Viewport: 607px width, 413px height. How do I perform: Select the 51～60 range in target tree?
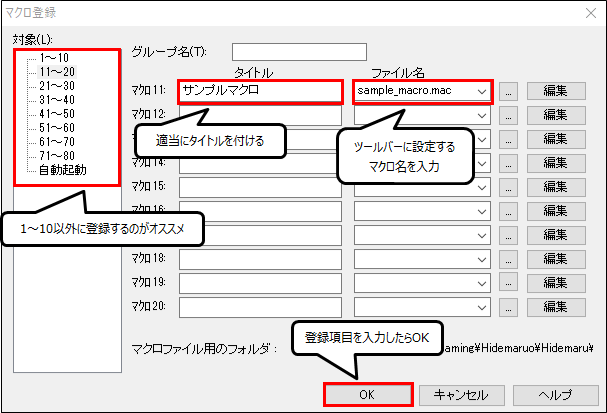57,127
